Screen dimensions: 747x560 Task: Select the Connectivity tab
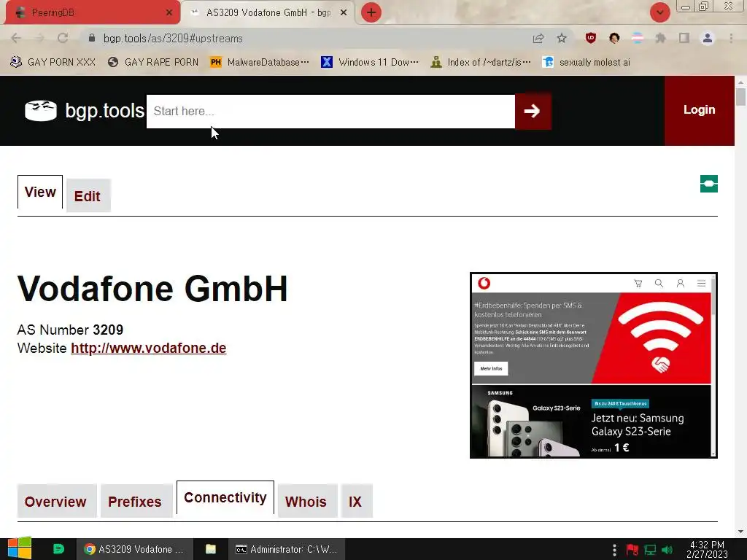point(225,497)
